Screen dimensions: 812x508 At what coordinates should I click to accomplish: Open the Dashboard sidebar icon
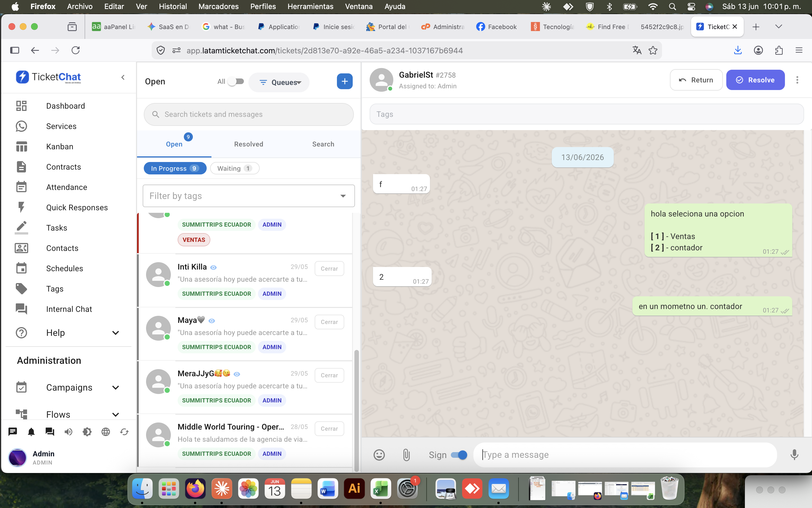[21, 106]
